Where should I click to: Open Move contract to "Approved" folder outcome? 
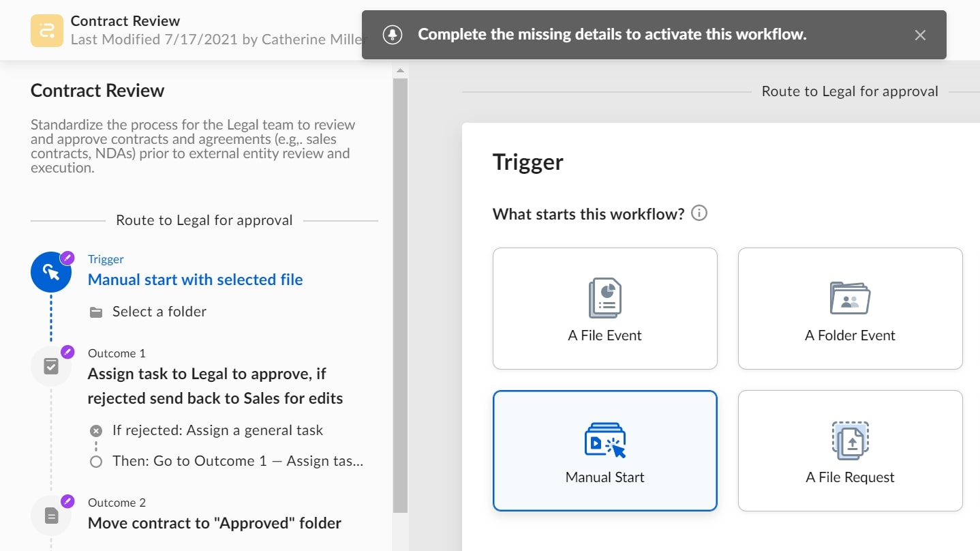tap(215, 523)
